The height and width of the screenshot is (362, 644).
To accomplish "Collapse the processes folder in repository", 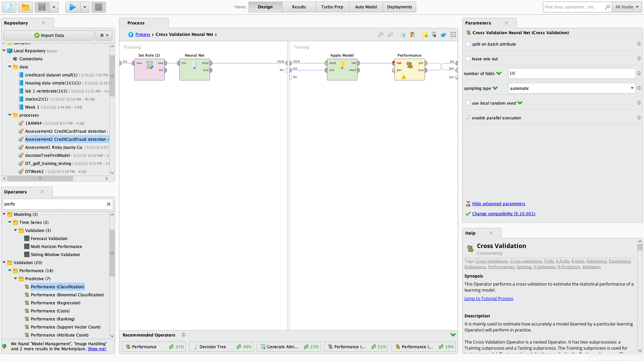I will click(10, 115).
